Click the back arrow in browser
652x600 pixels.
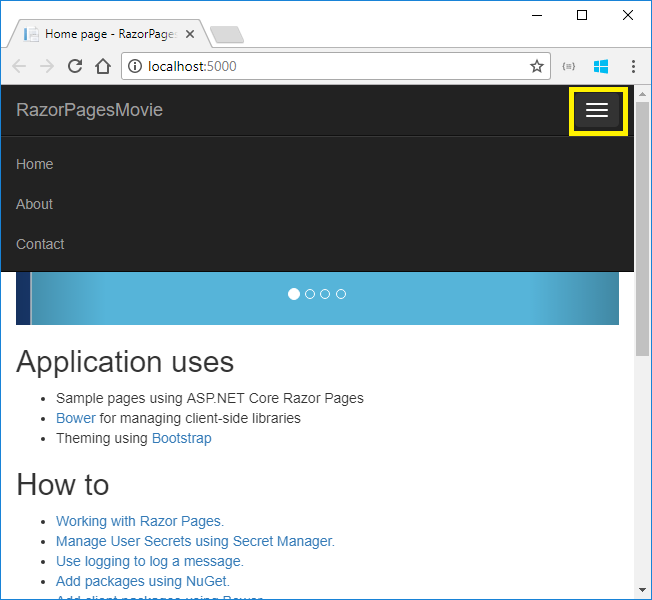coord(20,67)
